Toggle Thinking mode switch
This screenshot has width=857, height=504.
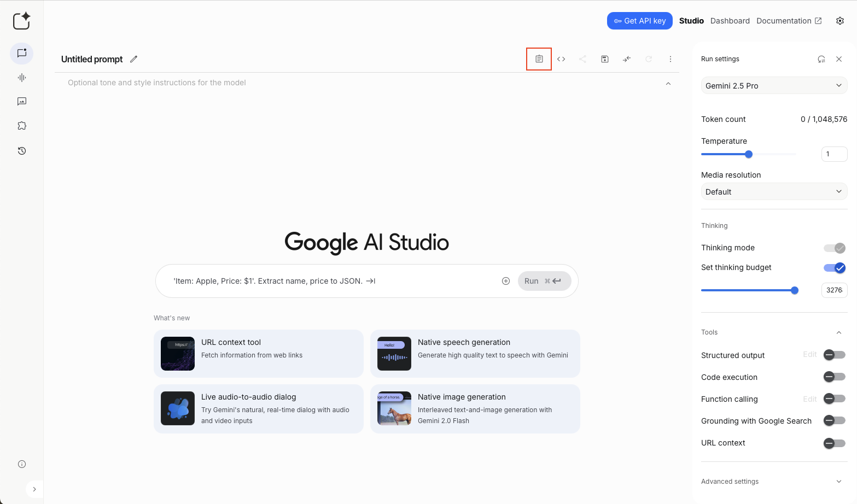tap(835, 248)
